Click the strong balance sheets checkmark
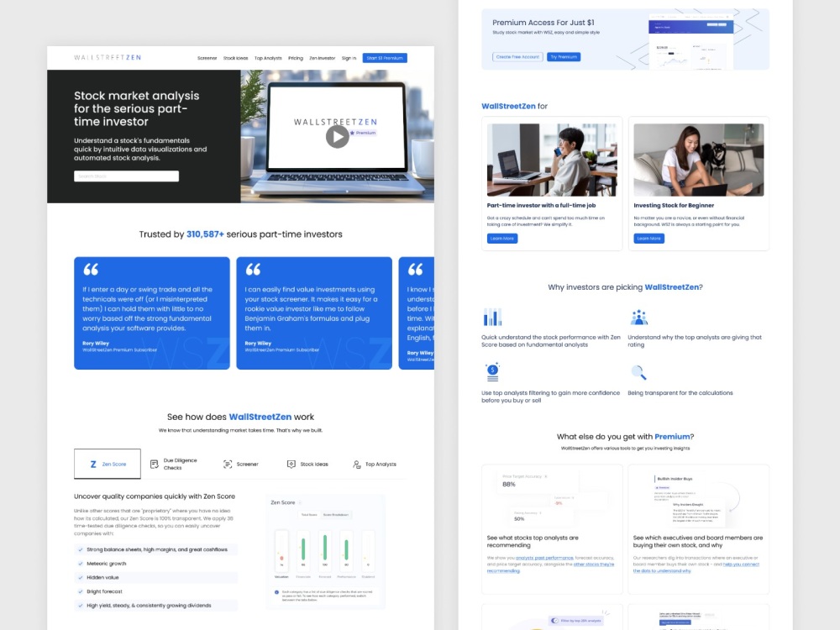 click(x=81, y=549)
